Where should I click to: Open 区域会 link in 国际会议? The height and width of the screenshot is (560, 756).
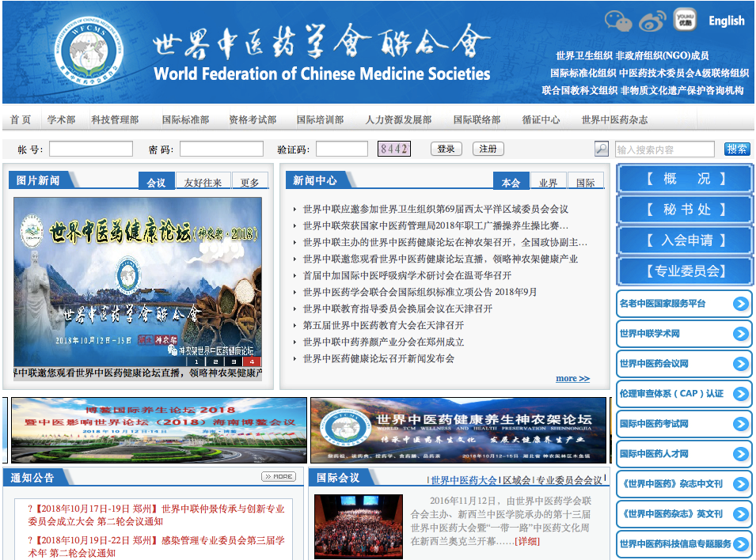(x=516, y=480)
